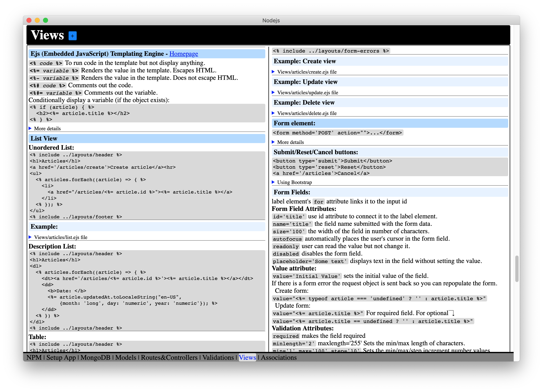Click the Example: Create view heading

[x=390, y=61]
